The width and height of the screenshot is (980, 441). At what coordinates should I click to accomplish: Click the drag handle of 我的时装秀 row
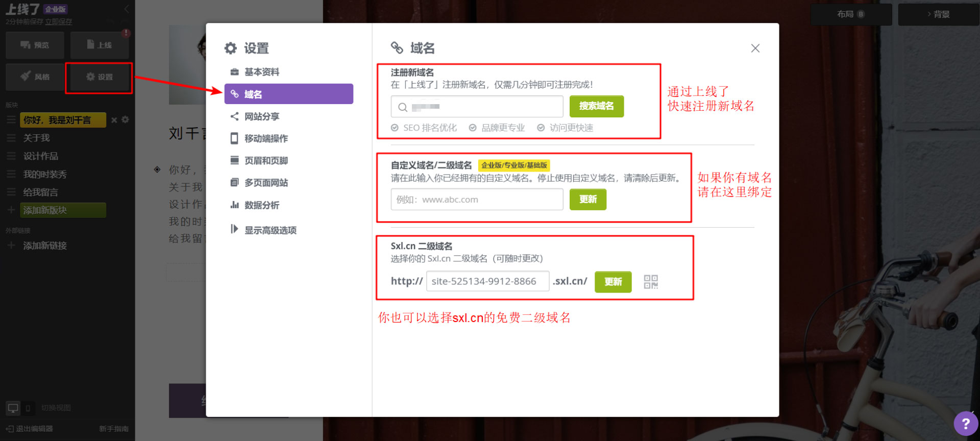pyautogui.click(x=11, y=175)
